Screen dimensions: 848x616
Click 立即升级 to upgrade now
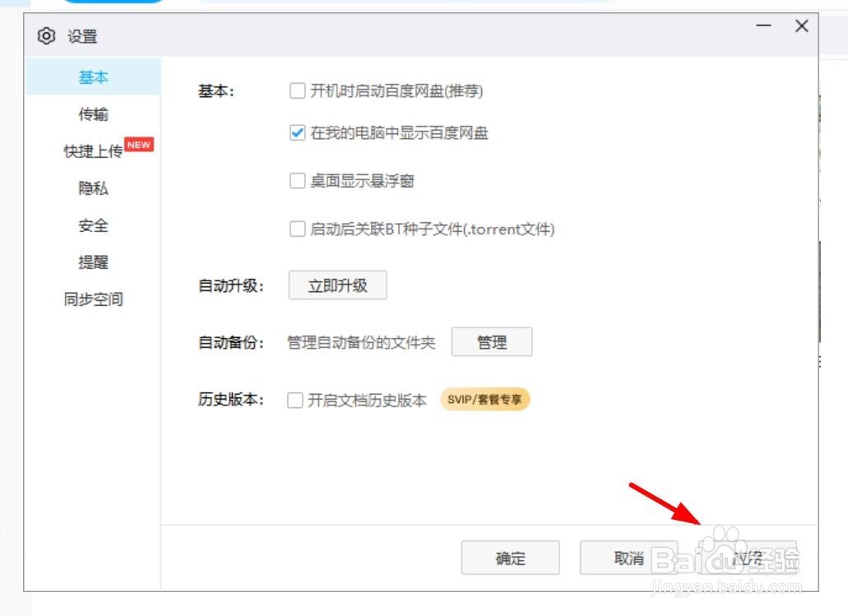337,285
